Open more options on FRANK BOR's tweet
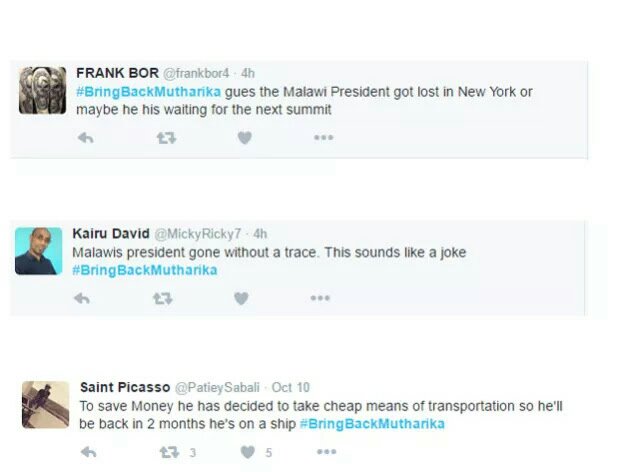The image size is (620, 472). (323, 138)
